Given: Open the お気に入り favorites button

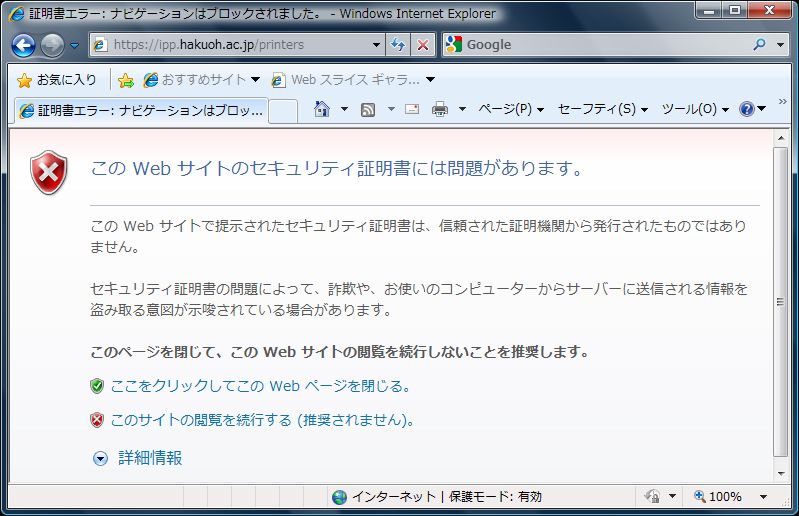Looking at the screenshot, I should coord(57,80).
